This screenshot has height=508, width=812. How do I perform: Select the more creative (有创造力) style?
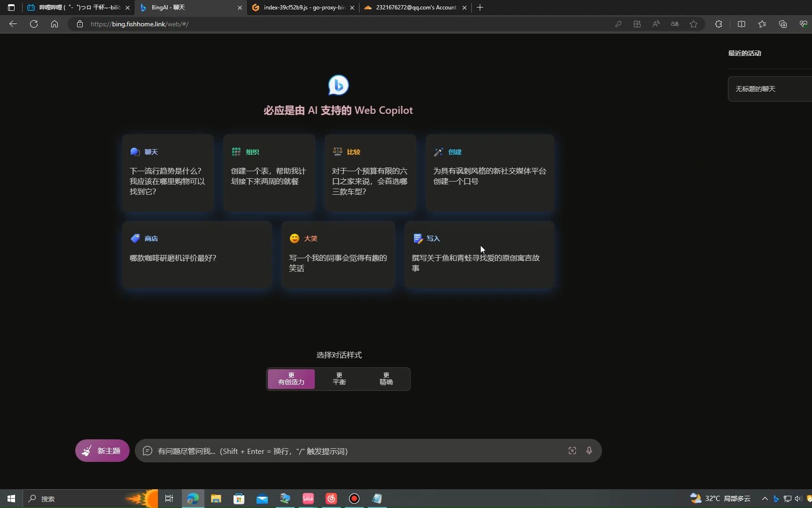coord(291,379)
